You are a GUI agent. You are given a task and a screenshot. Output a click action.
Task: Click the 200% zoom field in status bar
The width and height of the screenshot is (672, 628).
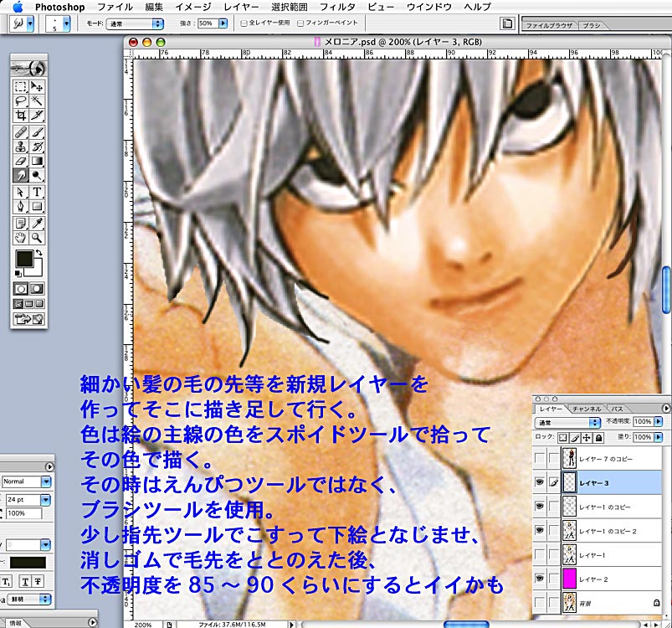[x=143, y=625]
